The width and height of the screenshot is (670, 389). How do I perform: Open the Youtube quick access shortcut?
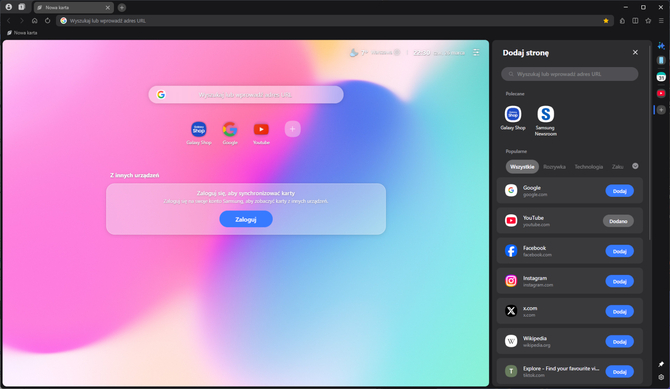(261, 133)
